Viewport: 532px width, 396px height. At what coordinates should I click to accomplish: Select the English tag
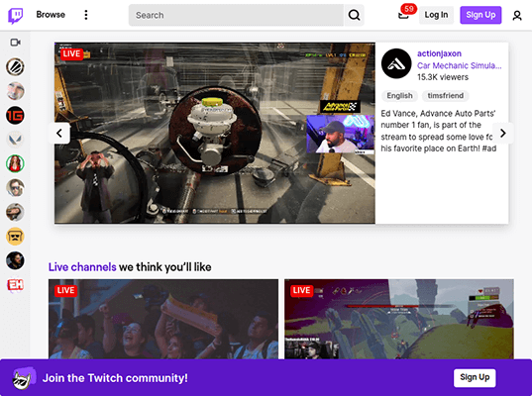[x=399, y=96]
